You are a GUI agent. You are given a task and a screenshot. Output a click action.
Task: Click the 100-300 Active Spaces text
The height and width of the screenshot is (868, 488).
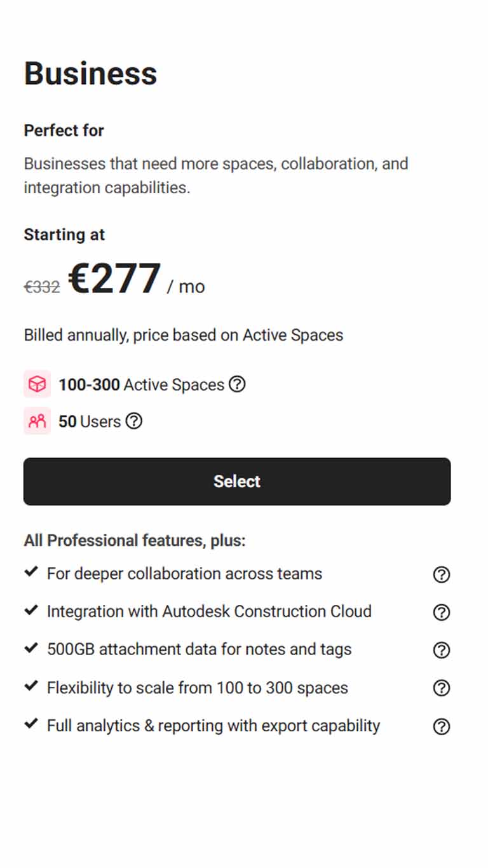142,385
